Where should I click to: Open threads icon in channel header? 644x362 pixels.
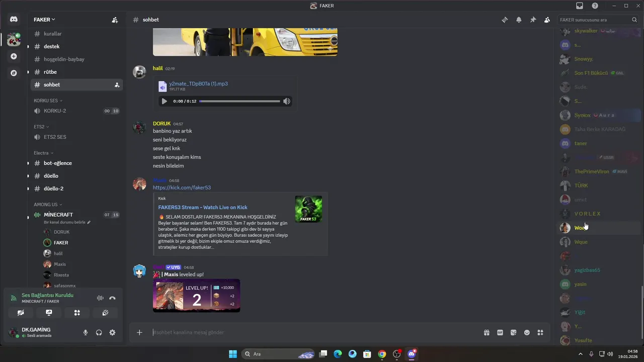click(x=505, y=20)
